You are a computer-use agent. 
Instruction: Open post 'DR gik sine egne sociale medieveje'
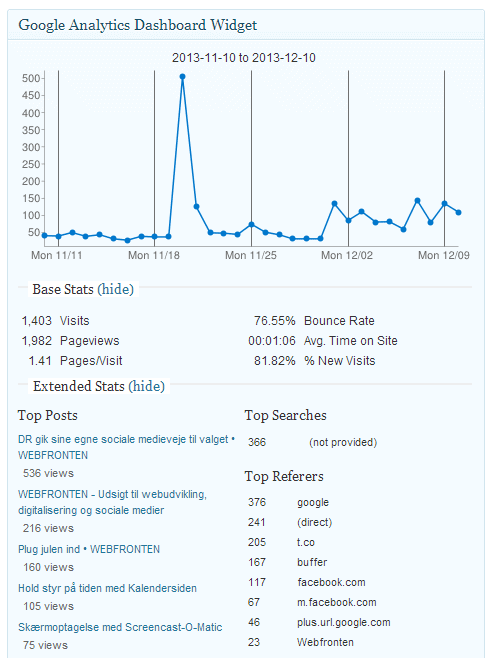point(126,447)
